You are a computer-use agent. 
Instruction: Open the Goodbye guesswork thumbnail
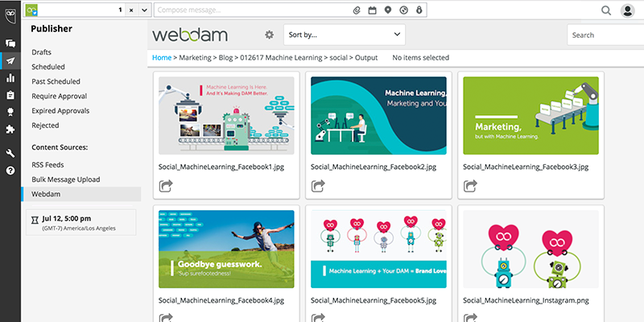coord(226,250)
